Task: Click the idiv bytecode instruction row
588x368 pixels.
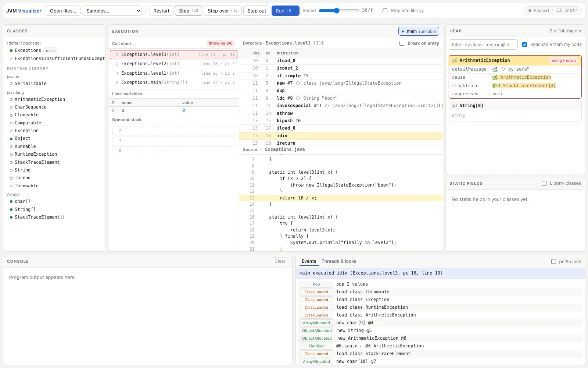Action: coord(341,136)
